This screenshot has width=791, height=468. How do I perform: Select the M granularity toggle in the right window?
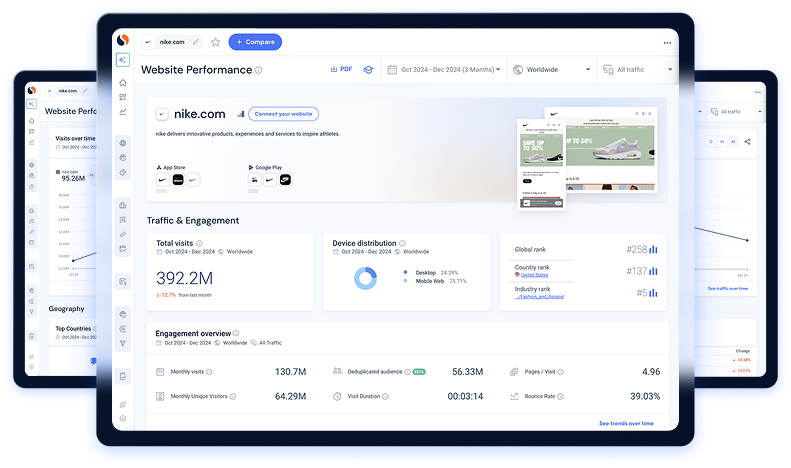click(x=733, y=142)
